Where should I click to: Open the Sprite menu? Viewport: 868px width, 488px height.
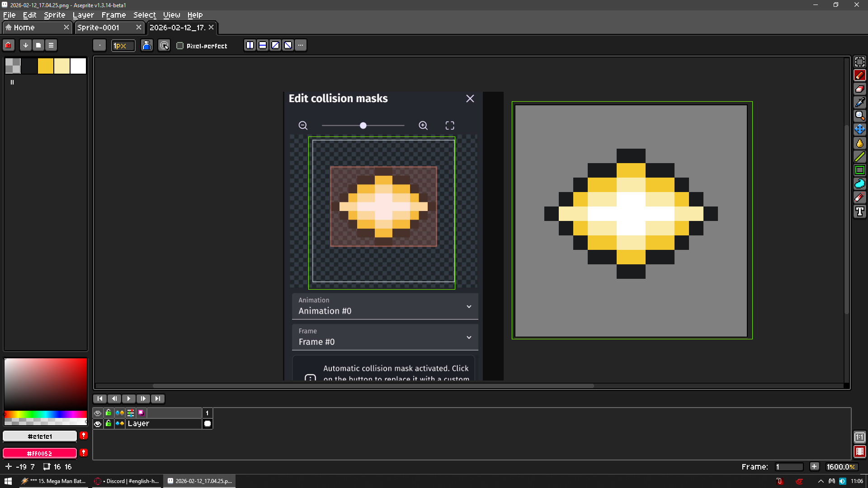[54, 15]
